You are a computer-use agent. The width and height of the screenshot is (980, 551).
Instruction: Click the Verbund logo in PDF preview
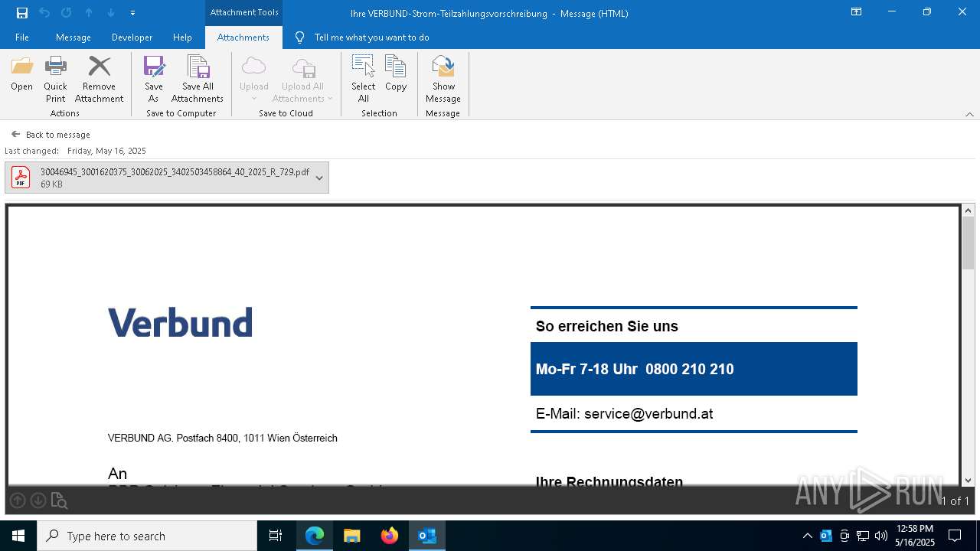click(x=180, y=322)
